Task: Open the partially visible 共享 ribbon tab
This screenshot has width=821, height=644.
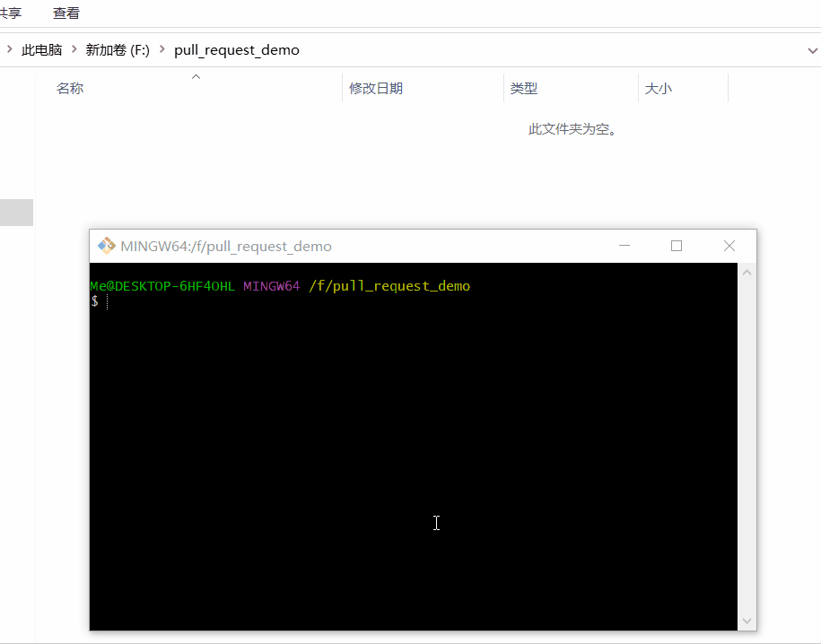Action: (x=11, y=13)
